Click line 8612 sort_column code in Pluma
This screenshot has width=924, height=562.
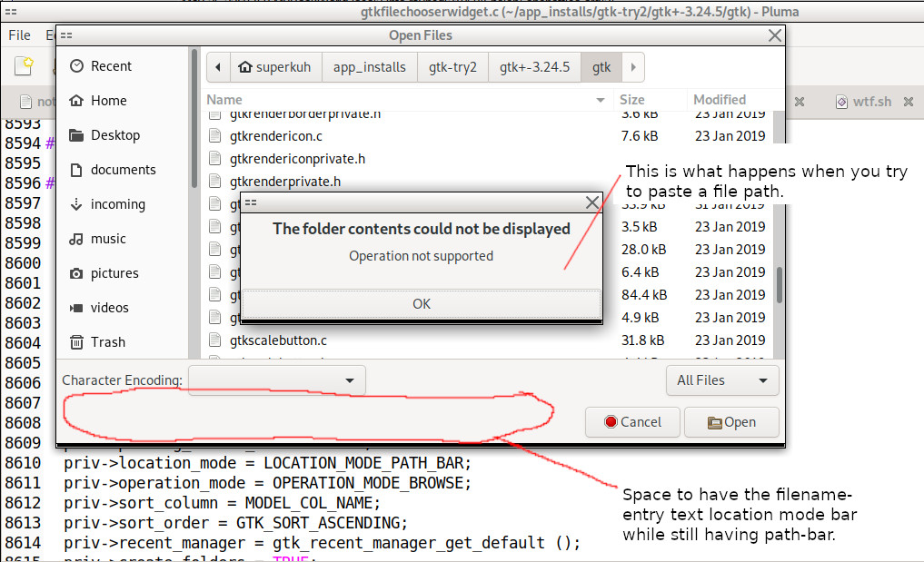pos(223,503)
